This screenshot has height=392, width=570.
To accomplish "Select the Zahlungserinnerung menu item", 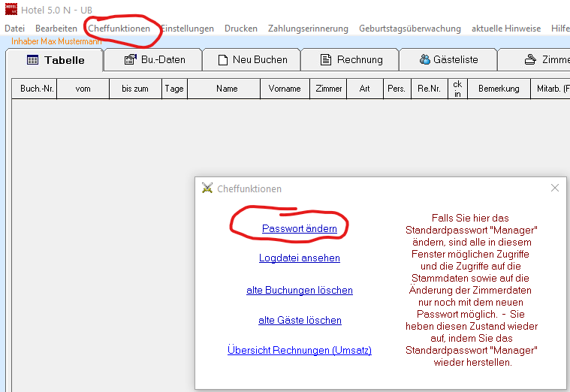I will coord(308,29).
